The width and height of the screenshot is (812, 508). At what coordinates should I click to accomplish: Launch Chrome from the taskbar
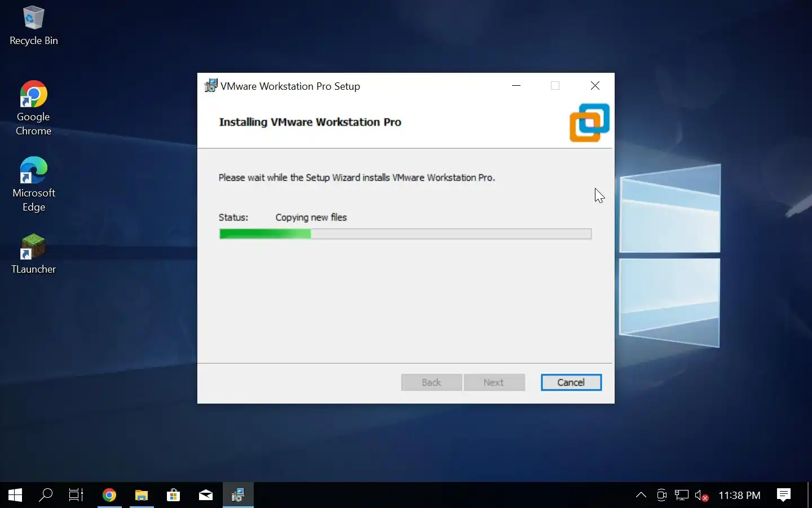tap(109, 495)
